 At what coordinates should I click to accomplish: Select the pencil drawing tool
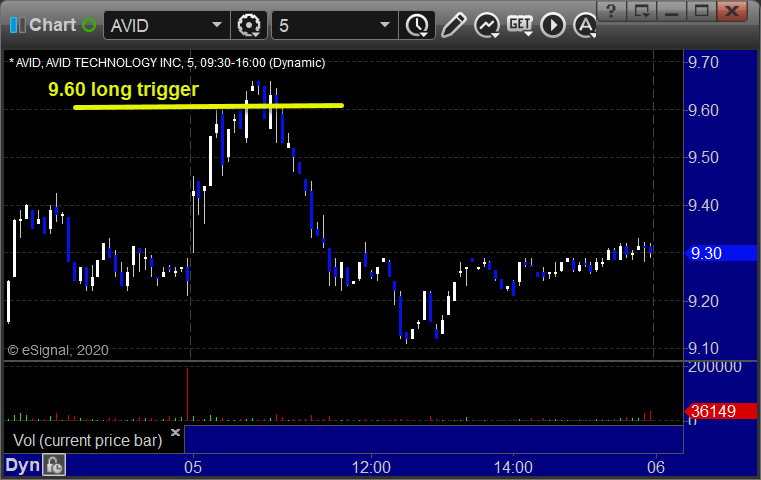point(454,25)
